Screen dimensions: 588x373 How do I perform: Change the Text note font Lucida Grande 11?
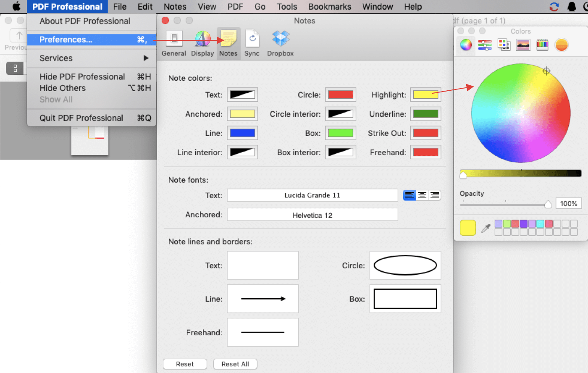[312, 195]
